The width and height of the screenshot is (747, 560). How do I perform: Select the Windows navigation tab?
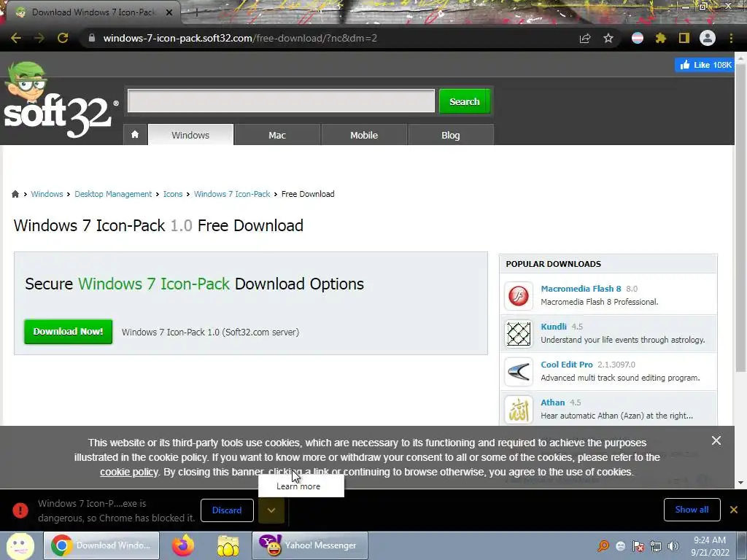pyautogui.click(x=190, y=135)
